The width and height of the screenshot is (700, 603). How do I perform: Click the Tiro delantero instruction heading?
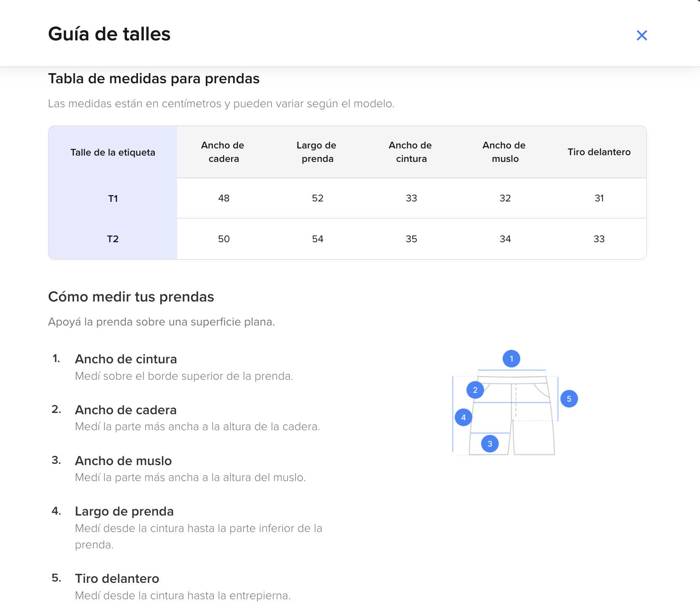(117, 579)
